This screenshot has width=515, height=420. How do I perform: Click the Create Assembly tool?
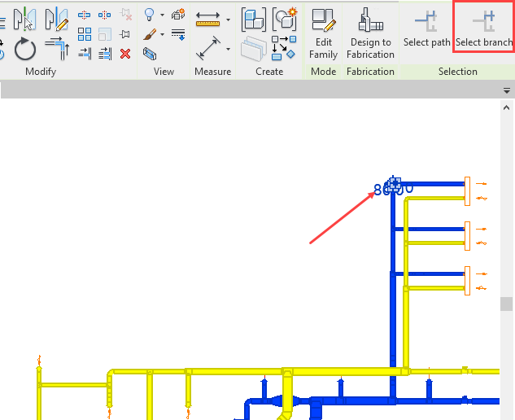point(254,20)
